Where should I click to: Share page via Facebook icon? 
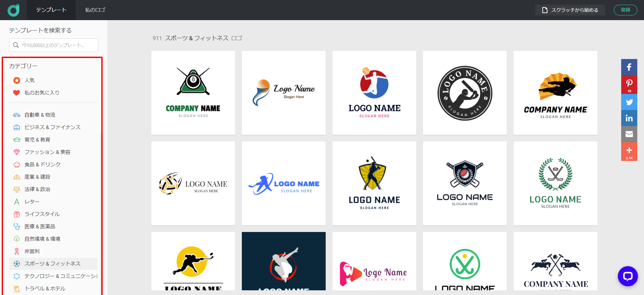click(629, 67)
